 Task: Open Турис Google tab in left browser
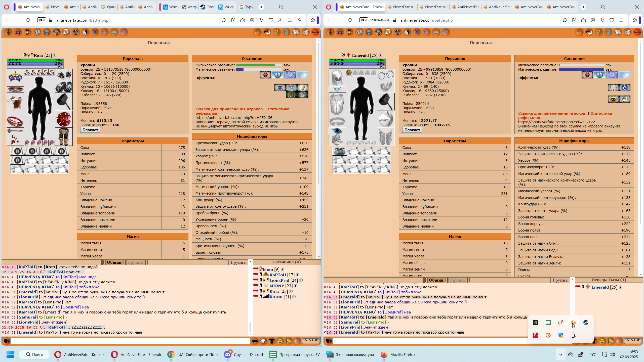pyautogui.click(x=247, y=7)
